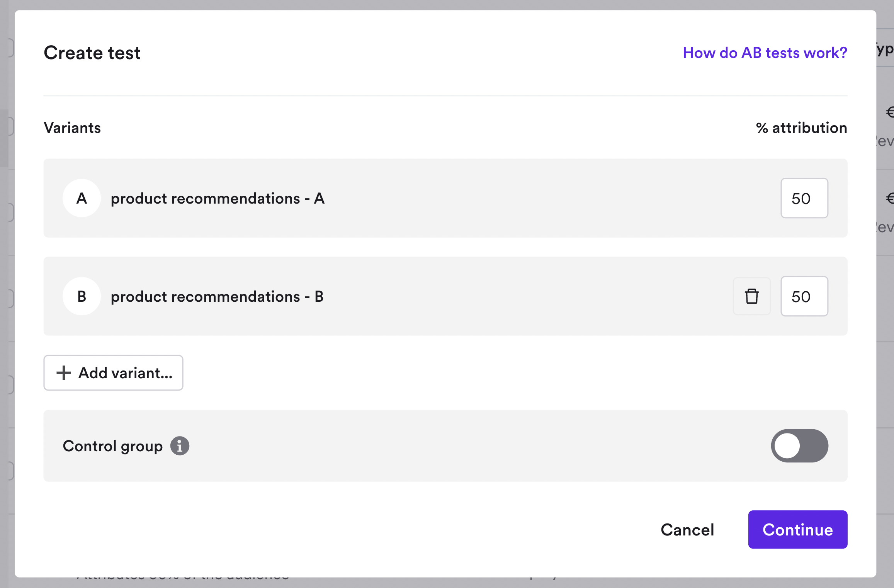Screen dimensions: 894x588
Task: Edit variant B attribution percentage field
Action: 804,296
